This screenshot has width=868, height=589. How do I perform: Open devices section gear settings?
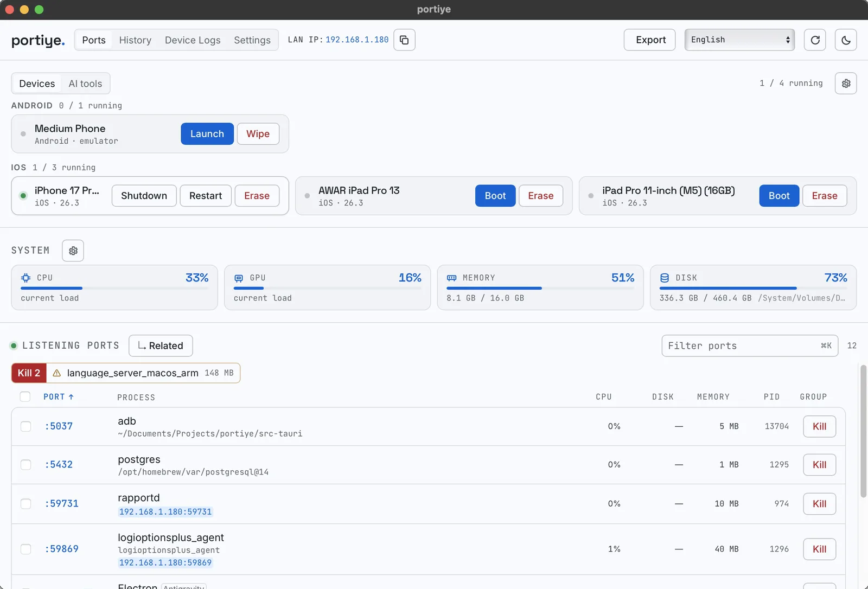(846, 84)
